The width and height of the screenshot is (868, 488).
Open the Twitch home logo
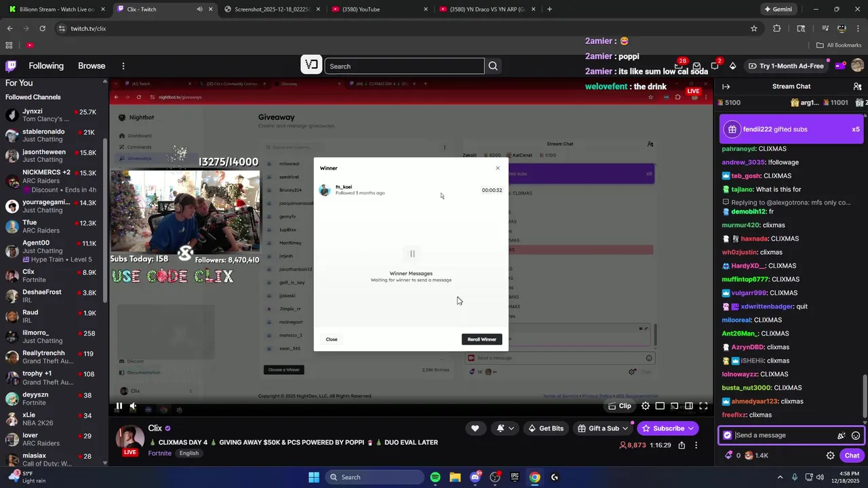pyautogui.click(x=11, y=66)
